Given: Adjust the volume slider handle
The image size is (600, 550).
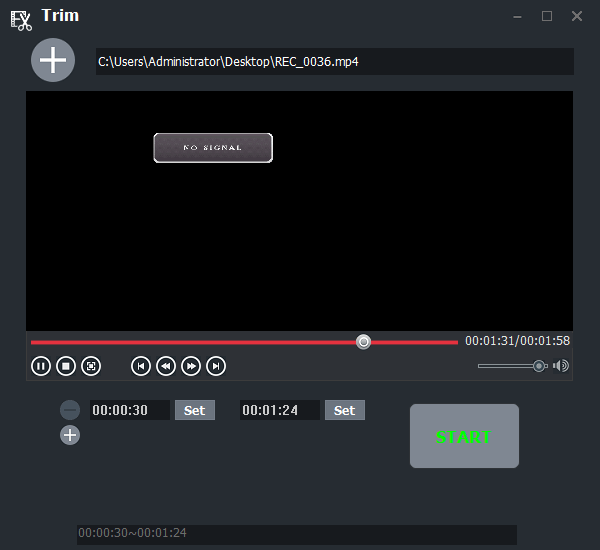Looking at the screenshot, I should point(539,366).
